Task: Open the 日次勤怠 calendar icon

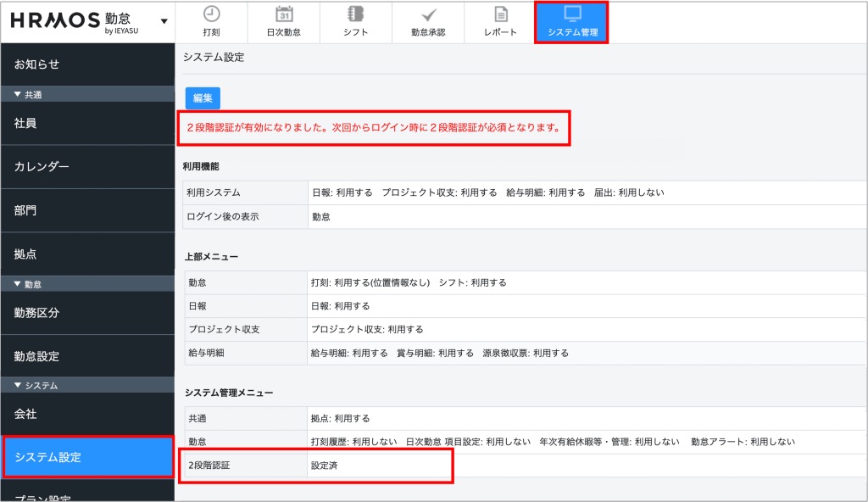Action: pyautogui.click(x=284, y=14)
